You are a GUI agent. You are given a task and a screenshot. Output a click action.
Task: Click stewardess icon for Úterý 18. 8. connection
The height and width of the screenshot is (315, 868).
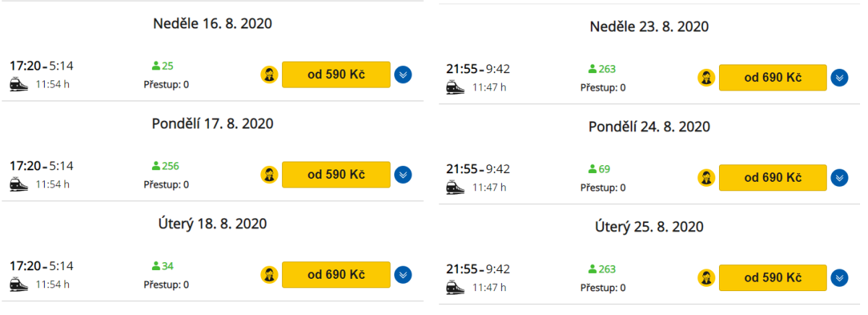pyautogui.click(x=270, y=275)
